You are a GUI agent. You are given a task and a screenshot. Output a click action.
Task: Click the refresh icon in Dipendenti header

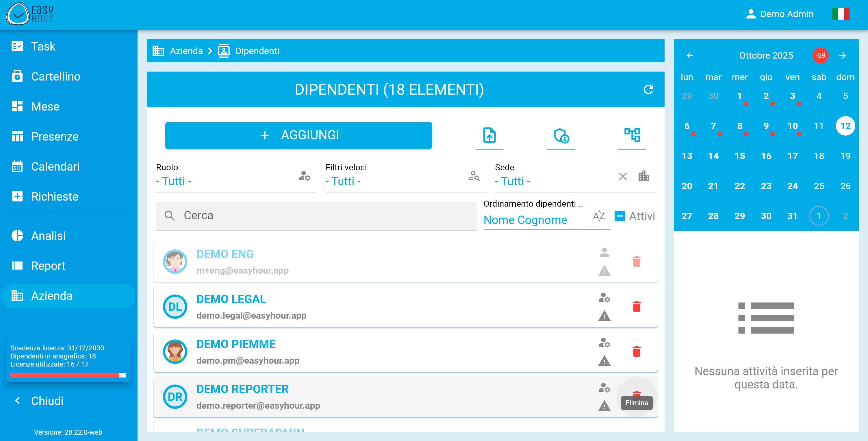[648, 89]
